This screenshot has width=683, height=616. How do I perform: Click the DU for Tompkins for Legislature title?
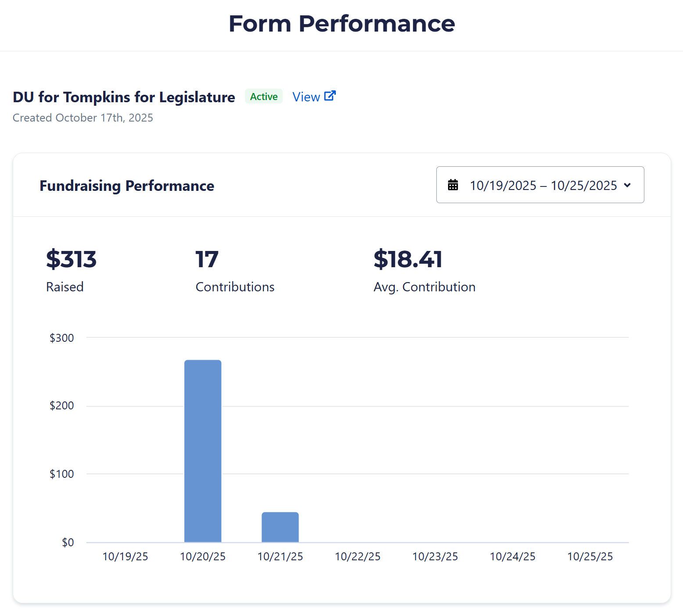(x=124, y=97)
